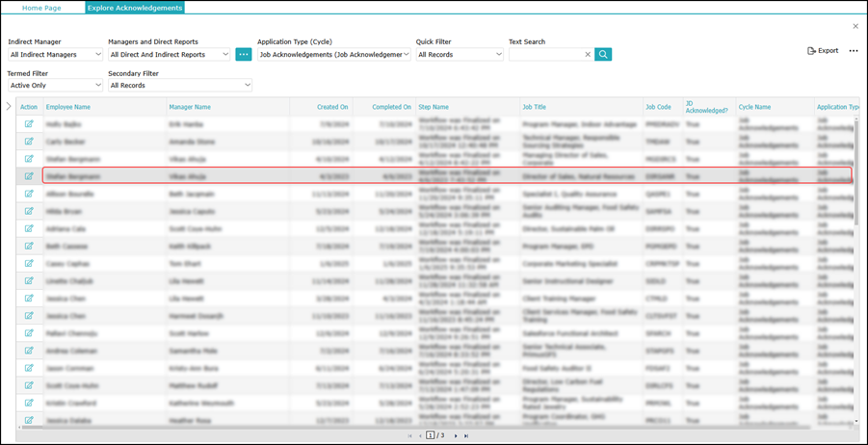Image resolution: width=868 pixels, height=445 pixels.
Task: Close the Explore Acknowledgements panel with the X
Action: click(855, 27)
